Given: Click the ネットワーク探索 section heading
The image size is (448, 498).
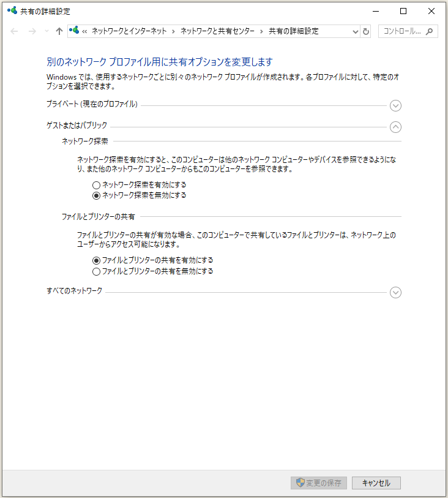Looking at the screenshot, I should (x=84, y=141).
